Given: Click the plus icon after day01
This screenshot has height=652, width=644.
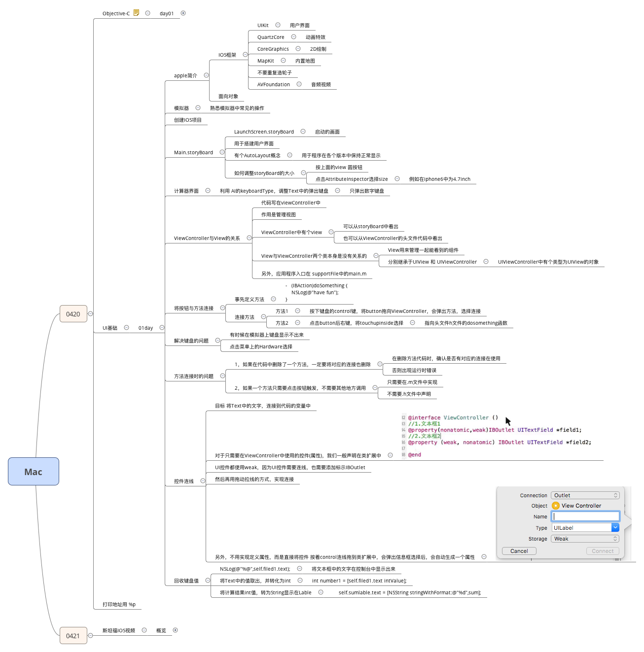Looking at the screenshot, I should point(183,13).
